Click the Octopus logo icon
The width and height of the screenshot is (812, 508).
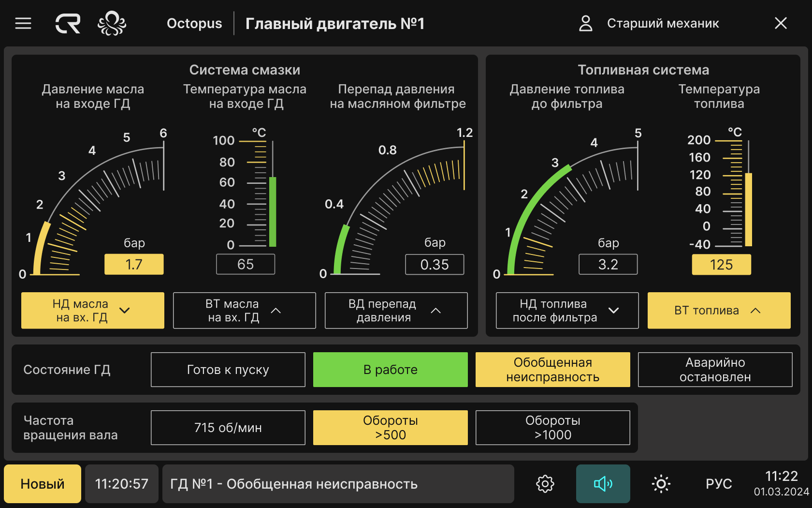(112, 23)
